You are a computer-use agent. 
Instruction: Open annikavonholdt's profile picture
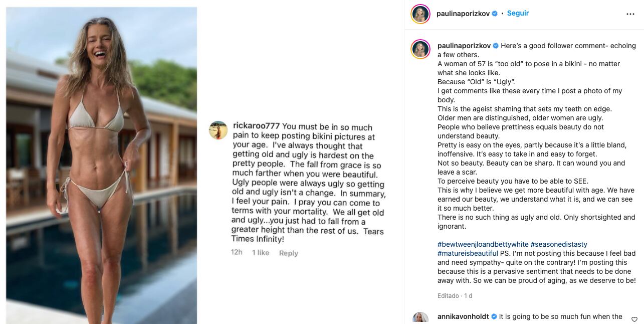[x=420, y=318]
